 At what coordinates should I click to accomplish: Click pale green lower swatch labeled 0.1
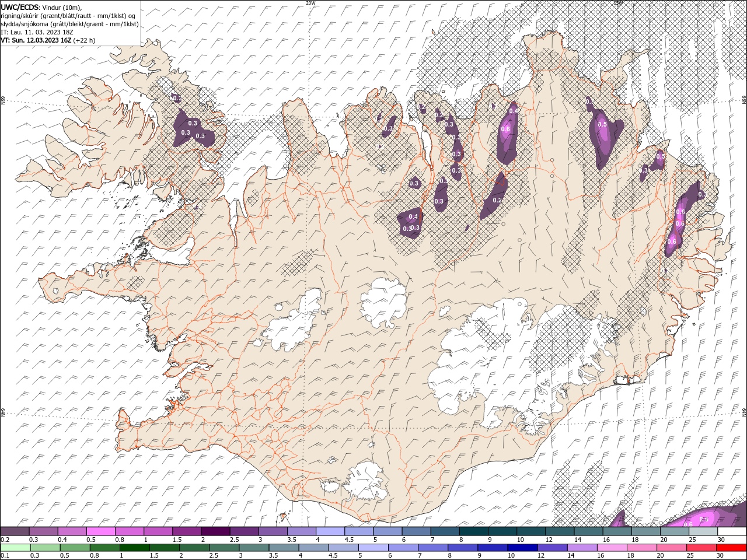pyautogui.click(x=15, y=548)
